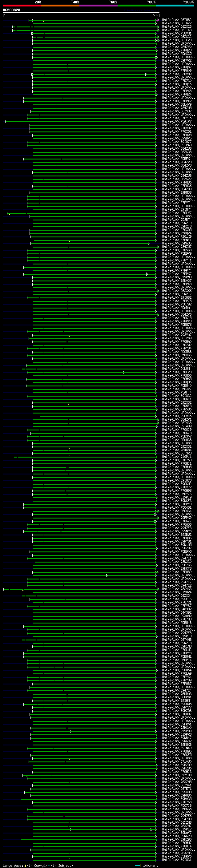This screenshot has width=197, height=868.
Task: Click the UniRef100_Q19PJ1 label
Action: coord(177,457)
